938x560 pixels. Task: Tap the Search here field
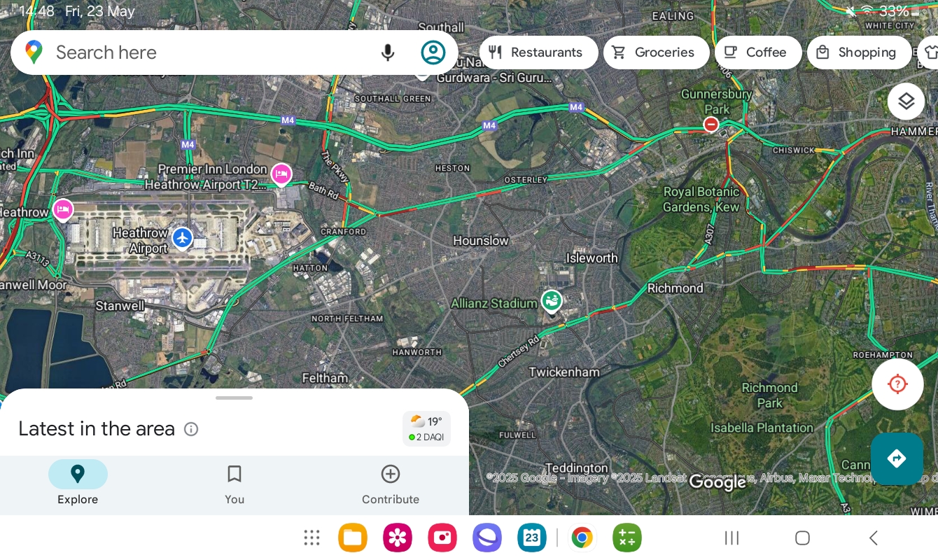coord(210,52)
